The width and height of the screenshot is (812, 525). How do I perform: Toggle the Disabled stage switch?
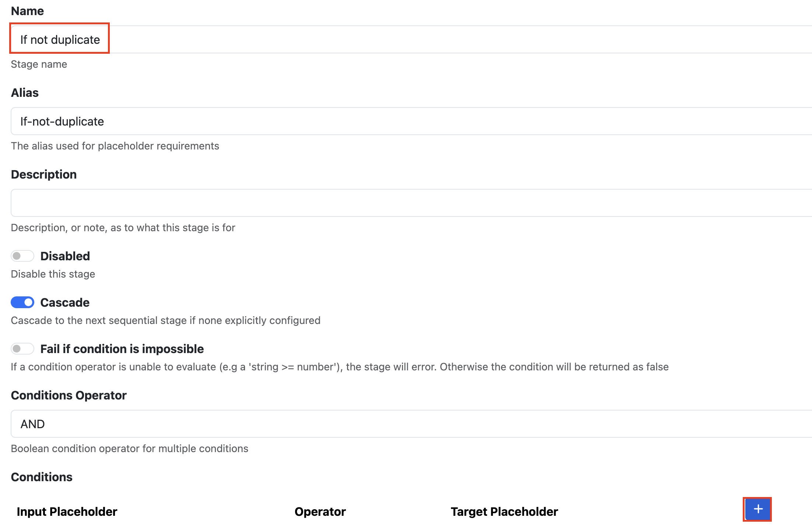click(x=22, y=256)
